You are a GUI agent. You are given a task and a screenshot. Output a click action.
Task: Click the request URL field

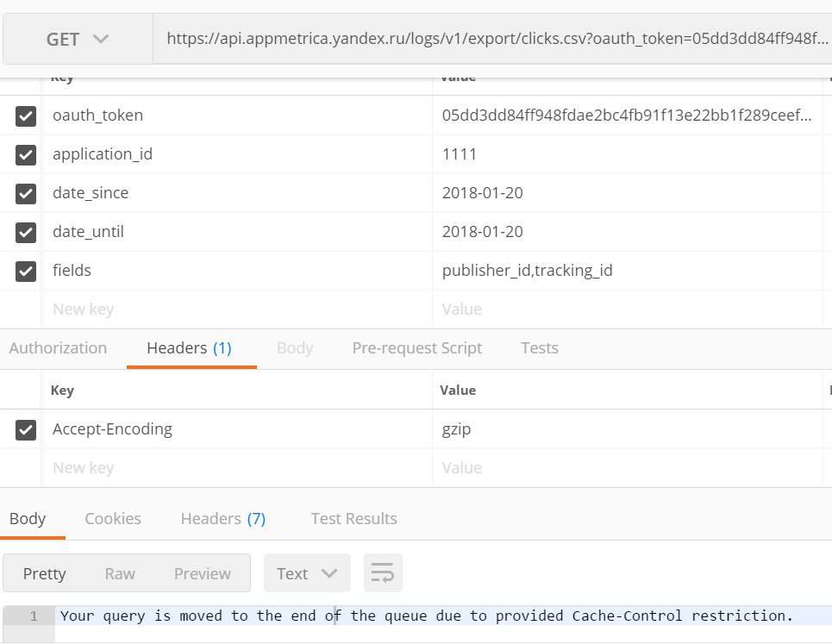[492, 40]
